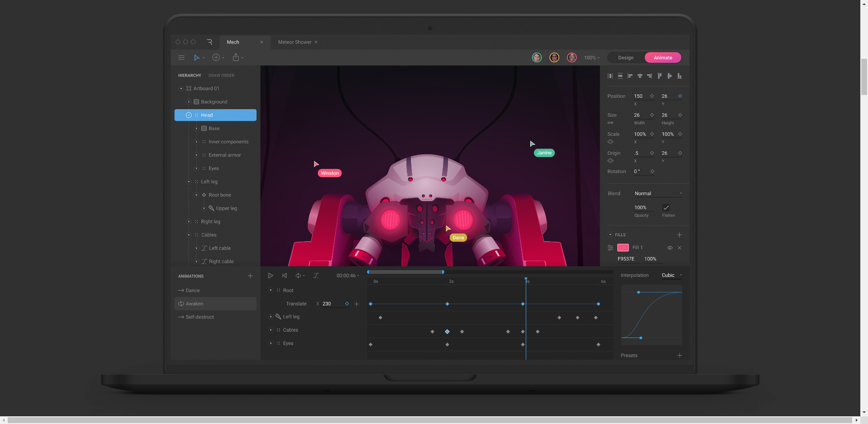
Task: Add a new fill with plus icon
Action: [679, 235]
